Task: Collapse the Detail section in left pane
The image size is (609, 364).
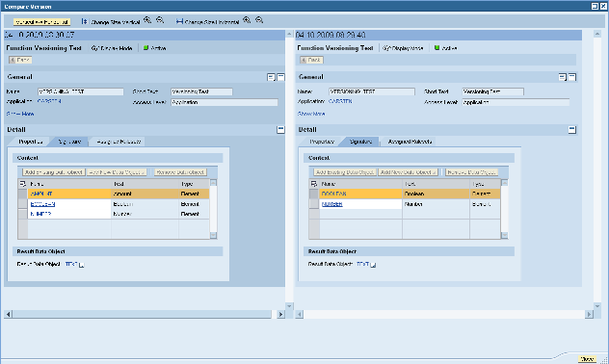Action: pyautogui.click(x=280, y=129)
